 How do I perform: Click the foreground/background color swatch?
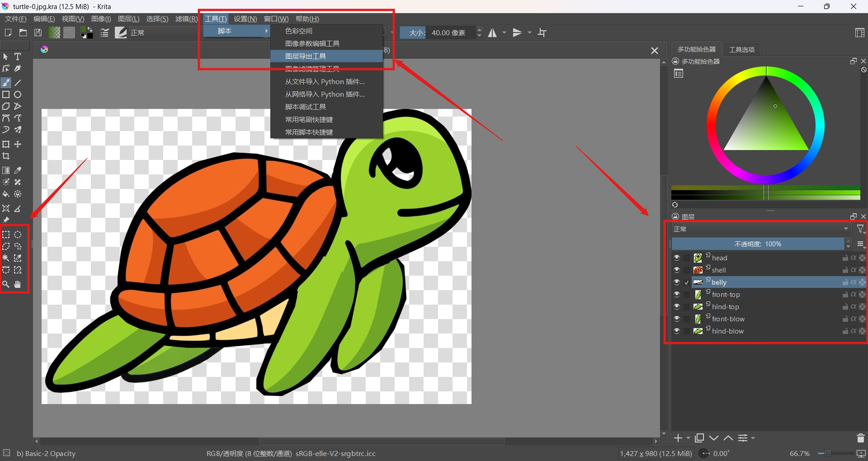tap(86, 33)
